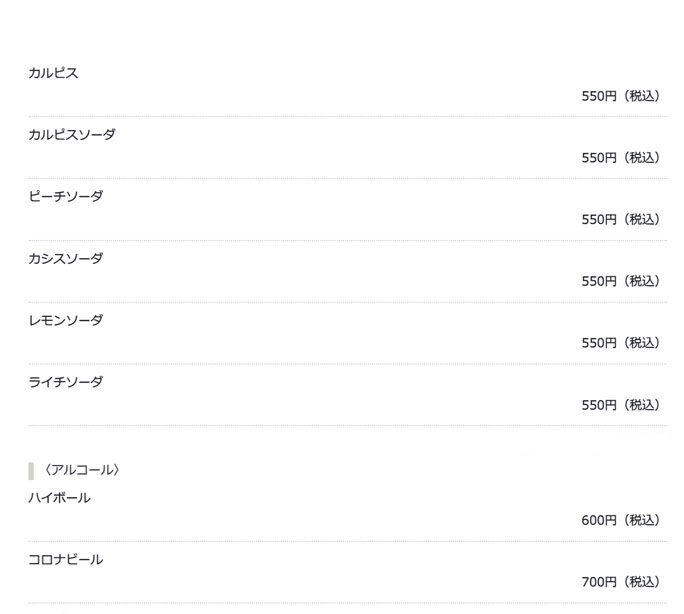Select the price listed for ライチソーダ

pyautogui.click(x=599, y=405)
